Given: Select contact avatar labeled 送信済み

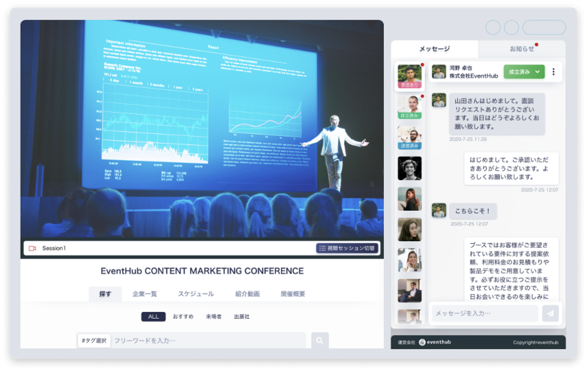Looking at the screenshot, I should coord(410,138).
